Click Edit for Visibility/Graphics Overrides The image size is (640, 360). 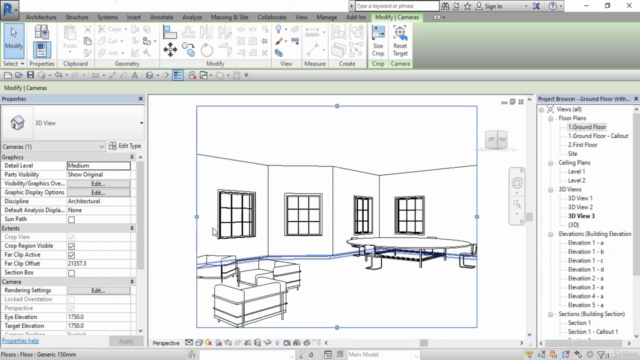pos(98,184)
